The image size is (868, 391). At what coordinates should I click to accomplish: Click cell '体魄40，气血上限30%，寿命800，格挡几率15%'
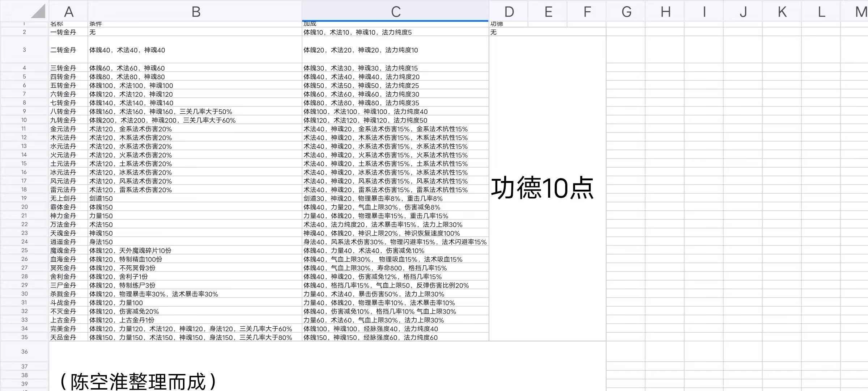[395, 268]
